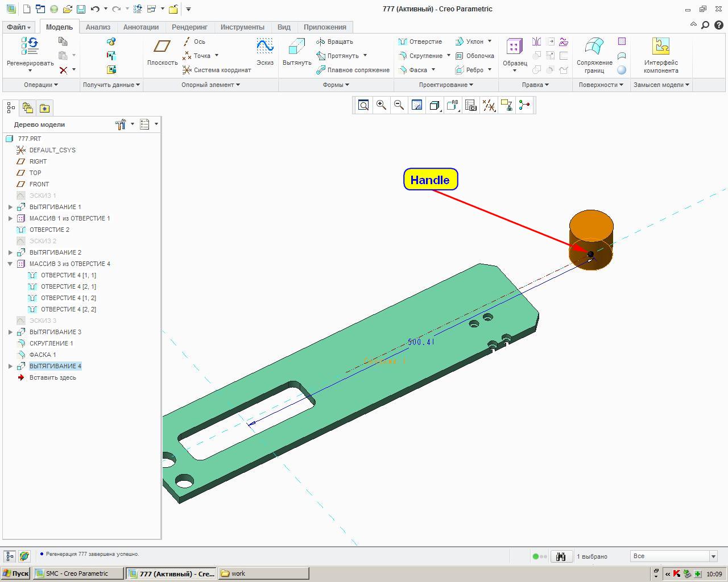Click model tree settings hammer icon
728x582 pixels.
coord(120,124)
